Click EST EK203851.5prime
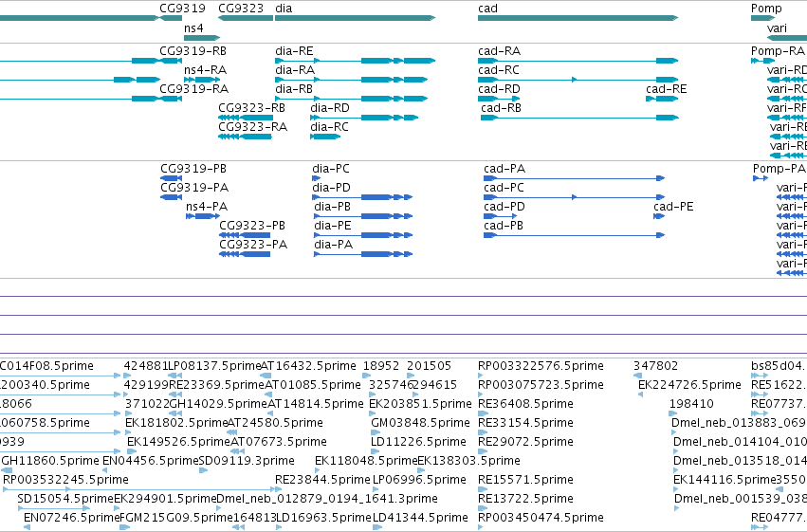The height and width of the screenshot is (532, 807). pos(420,404)
